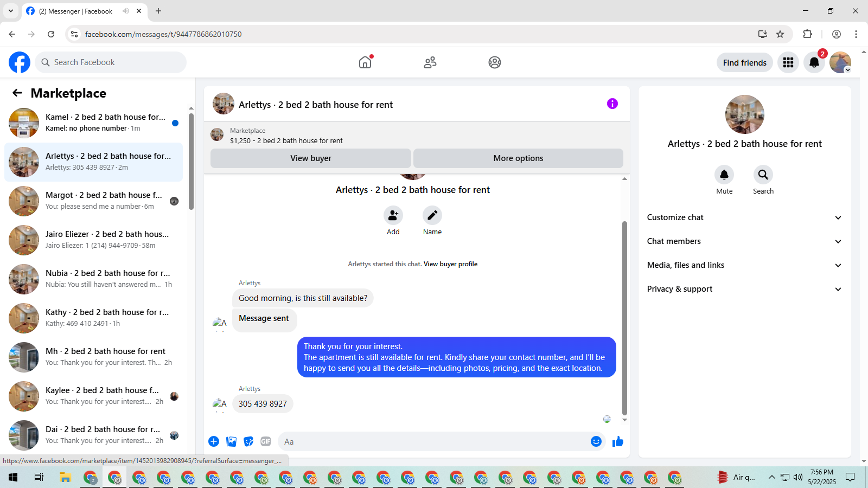
Task: Expand the Chat members section
Action: (745, 241)
